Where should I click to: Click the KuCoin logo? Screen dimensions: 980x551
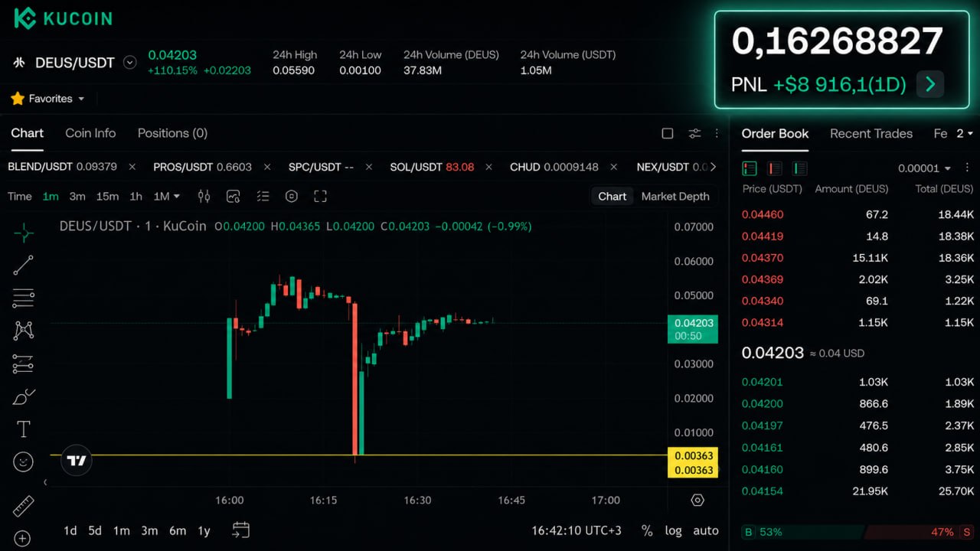tap(64, 18)
